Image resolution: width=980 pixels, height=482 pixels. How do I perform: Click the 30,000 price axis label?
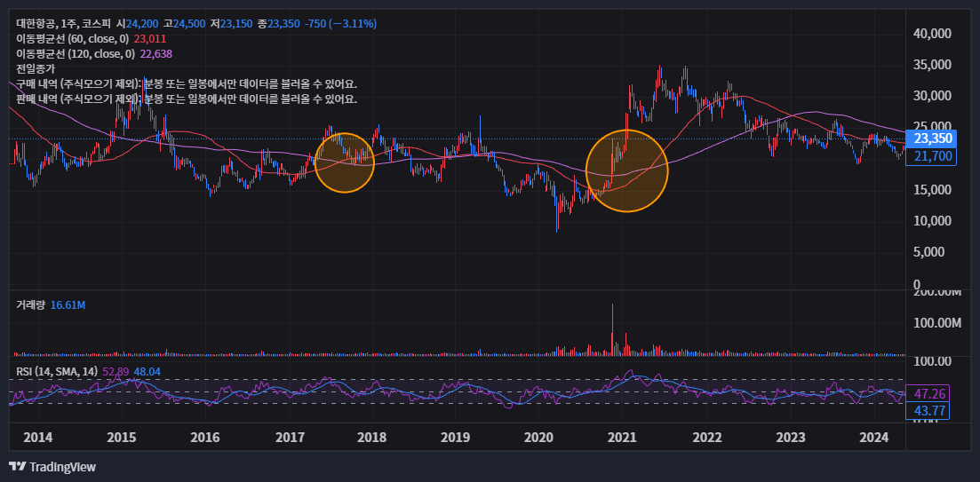pyautogui.click(x=933, y=96)
